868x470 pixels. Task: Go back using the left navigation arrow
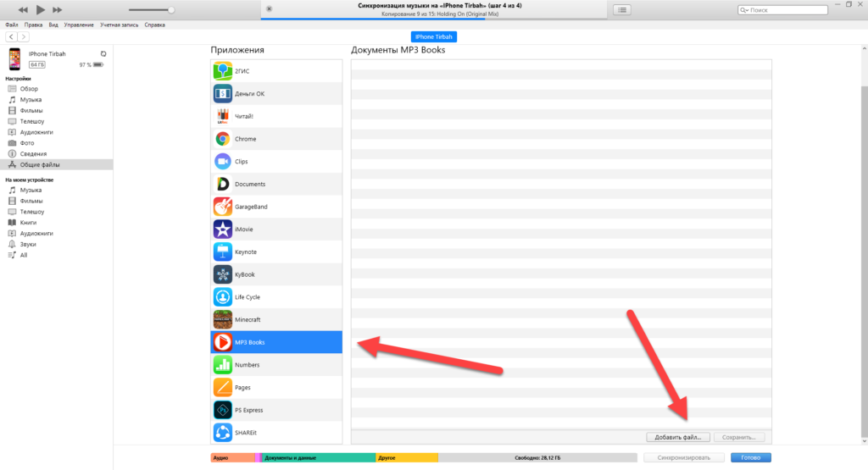(11, 36)
